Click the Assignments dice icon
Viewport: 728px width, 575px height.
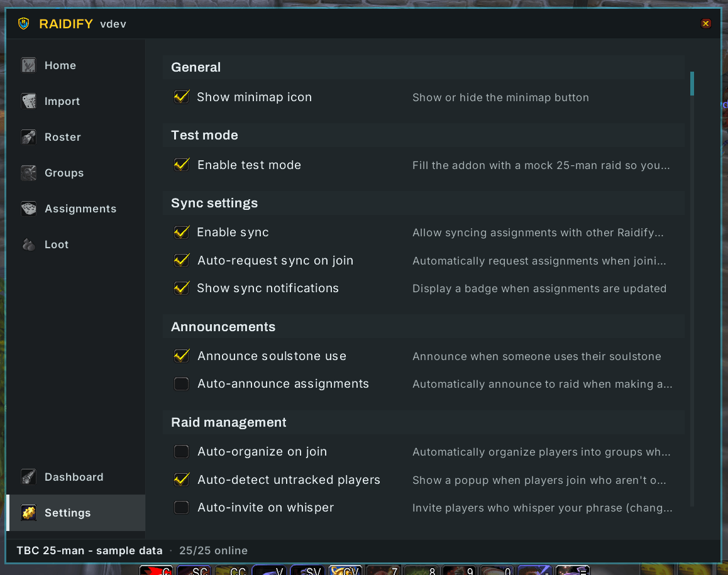point(28,209)
